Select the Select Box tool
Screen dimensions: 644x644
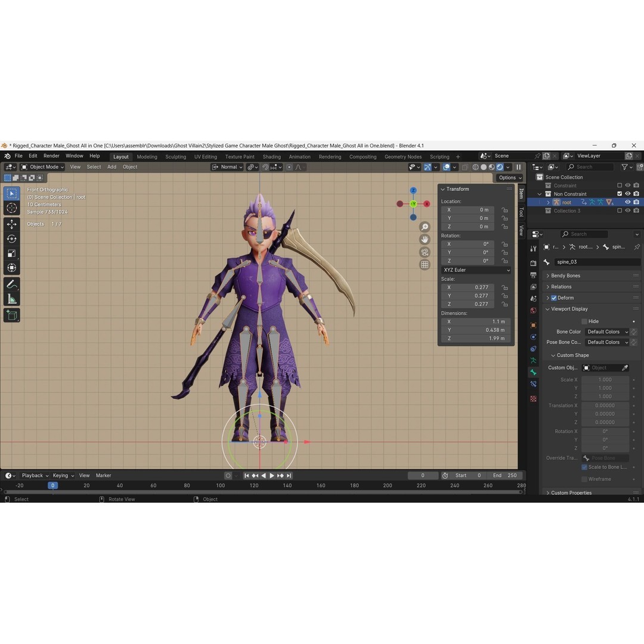[x=11, y=193]
